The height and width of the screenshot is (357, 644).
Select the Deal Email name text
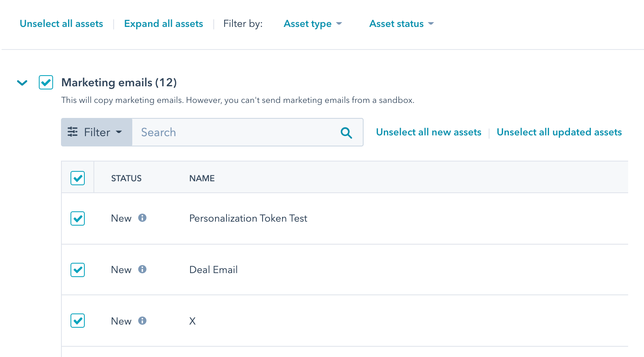[x=213, y=270]
